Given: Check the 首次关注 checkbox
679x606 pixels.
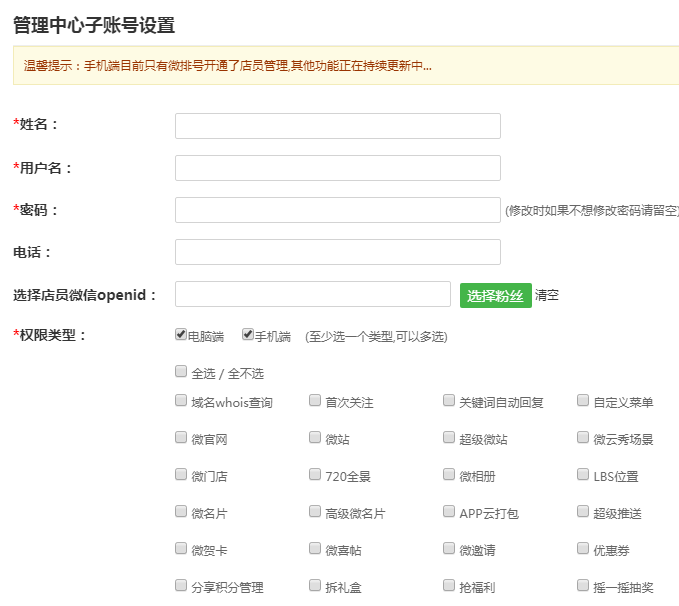Looking at the screenshot, I should click(315, 401).
